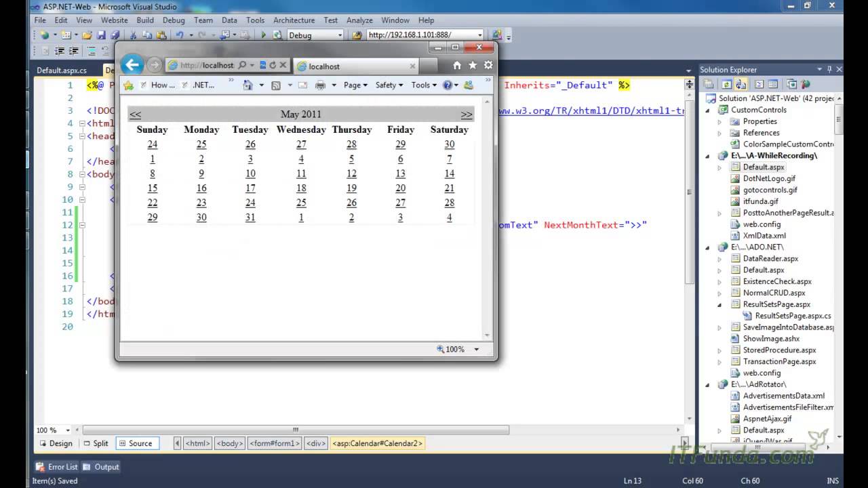Click the ASP.NET Configuration icon in Solution Explorer
868x488 pixels.
coord(806,85)
